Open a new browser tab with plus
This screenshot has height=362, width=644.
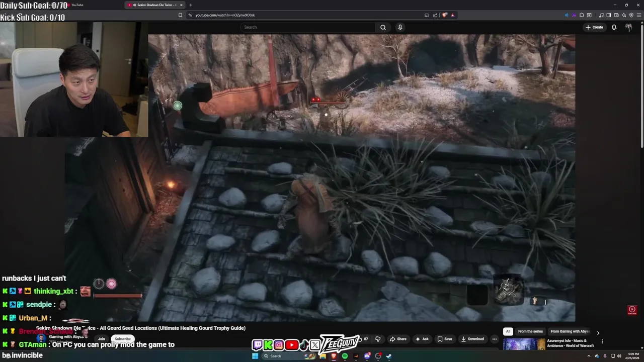[x=190, y=5]
